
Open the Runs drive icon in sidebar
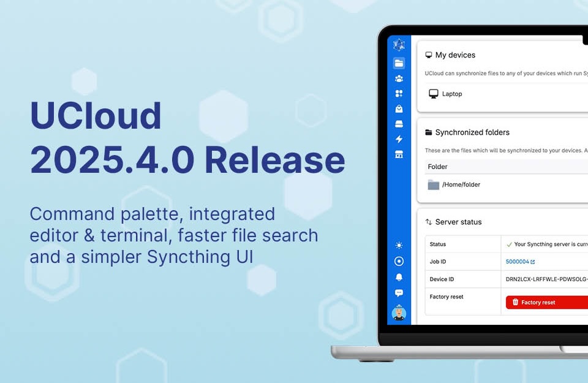399,124
